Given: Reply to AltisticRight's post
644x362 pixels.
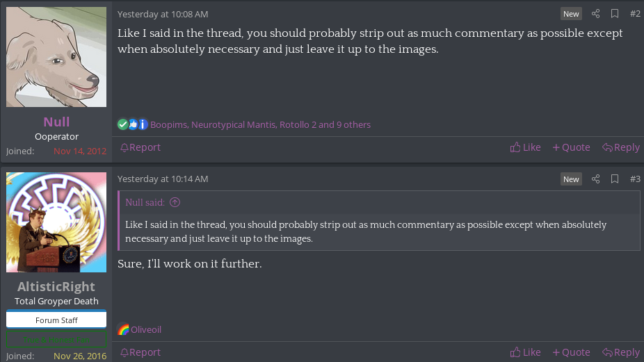Looking at the screenshot, I should [x=621, y=352].
